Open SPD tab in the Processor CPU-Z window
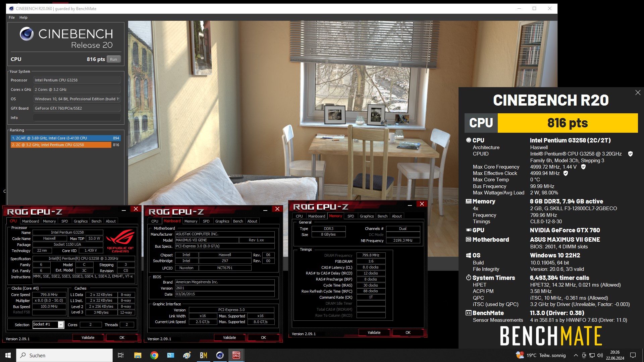 [x=64, y=221]
